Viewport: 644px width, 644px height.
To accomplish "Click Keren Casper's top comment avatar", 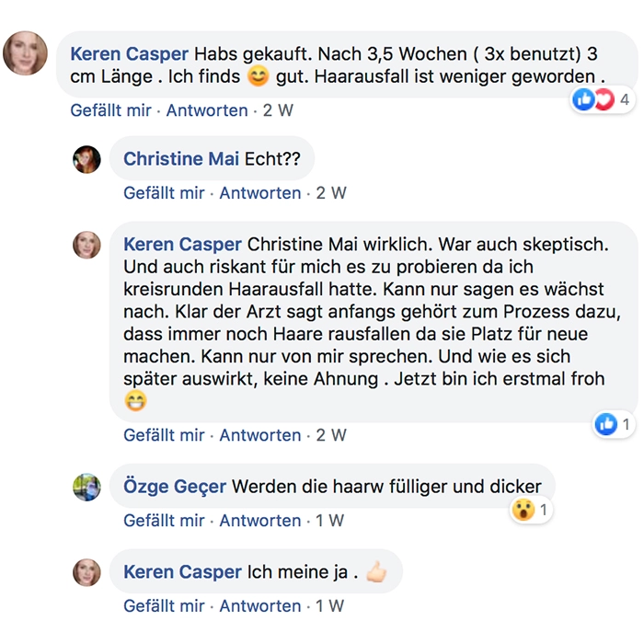I will point(27,54).
